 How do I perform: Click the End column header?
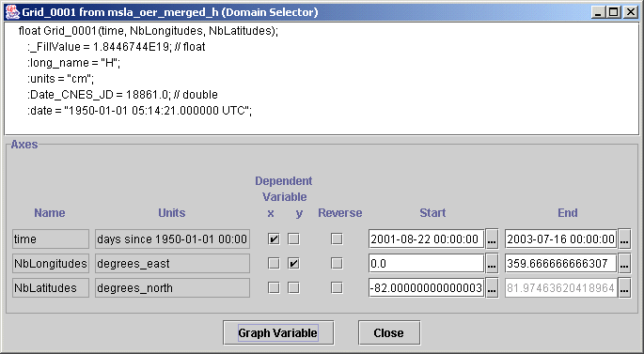[568, 213]
